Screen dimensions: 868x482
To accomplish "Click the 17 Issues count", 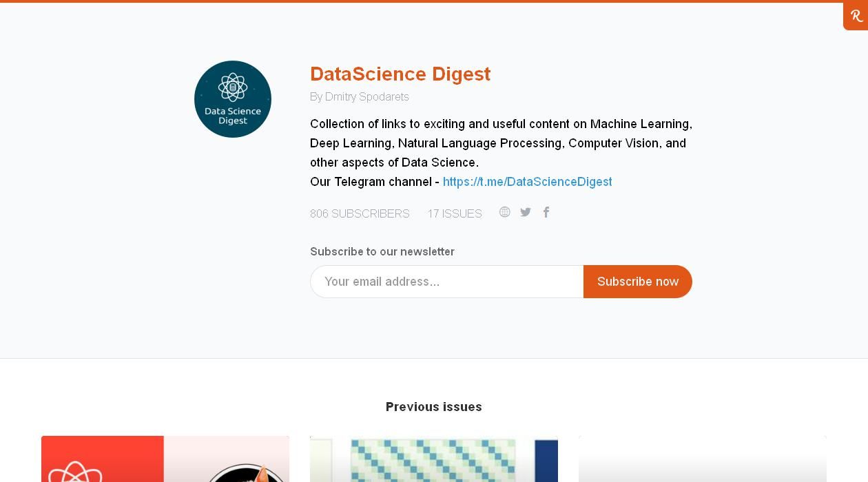I will [x=455, y=213].
